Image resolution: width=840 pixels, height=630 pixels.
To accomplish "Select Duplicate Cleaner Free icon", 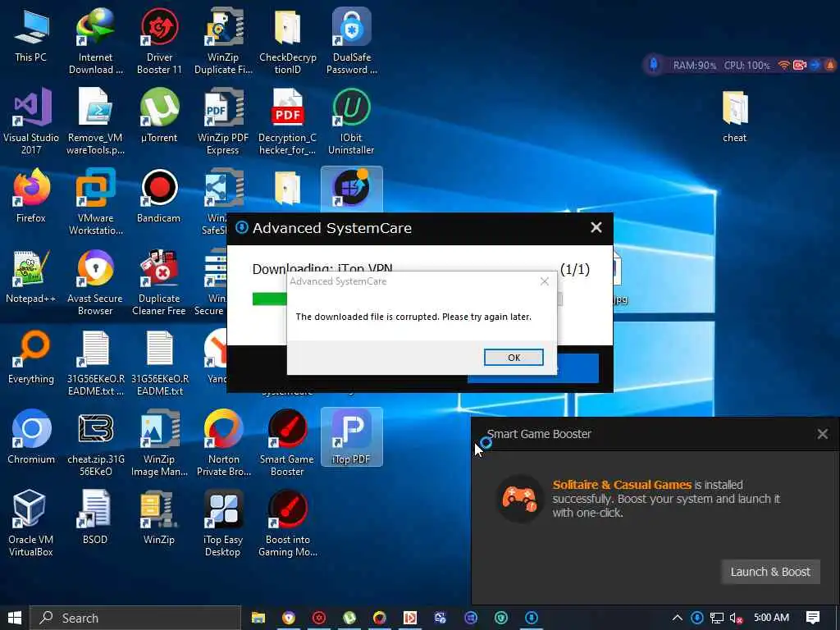I will 159,282.
